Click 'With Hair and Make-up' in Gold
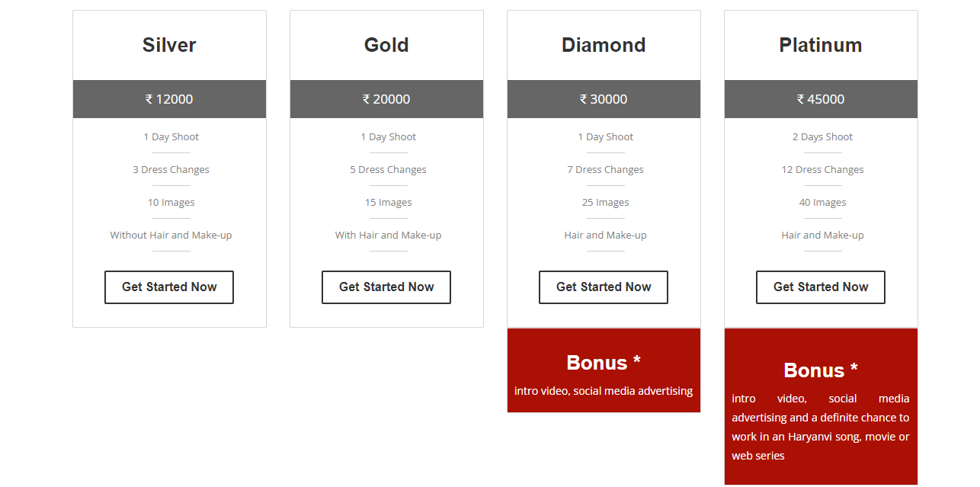The height and width of the screenshot is (487, 980). pos(388,235)
